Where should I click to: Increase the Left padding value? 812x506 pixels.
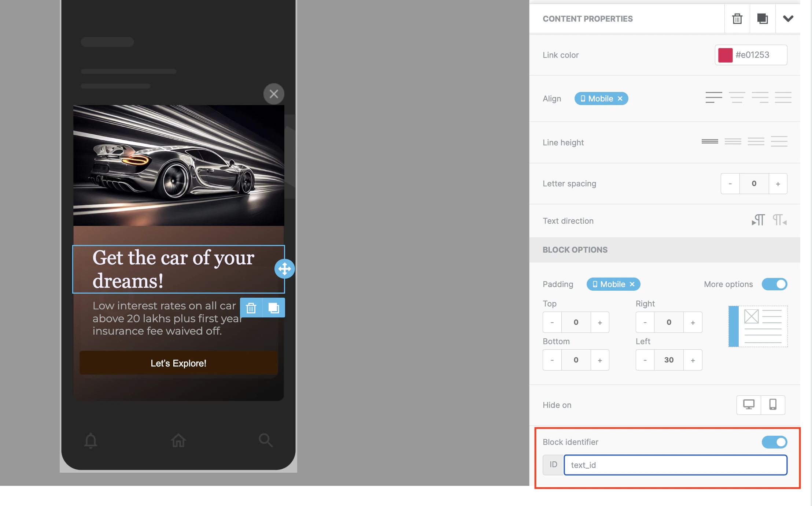point(693,360)
